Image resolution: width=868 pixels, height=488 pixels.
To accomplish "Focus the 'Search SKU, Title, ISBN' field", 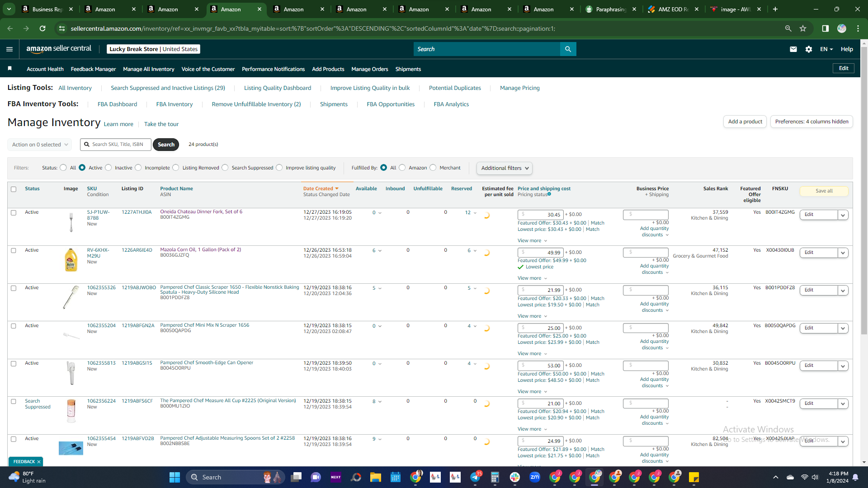I will [x=116, y=145].
